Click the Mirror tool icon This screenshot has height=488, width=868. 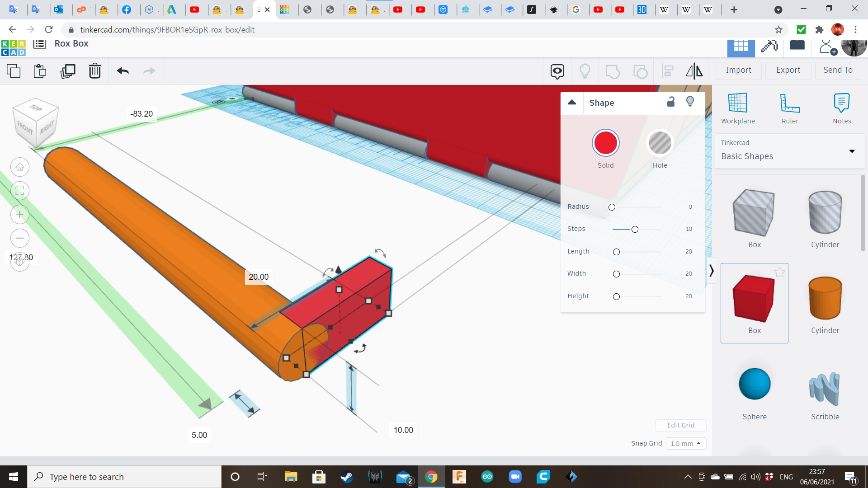coord(694,71)
